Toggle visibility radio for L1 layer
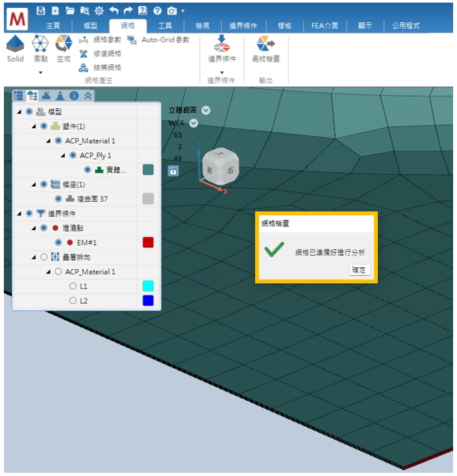The image size is (457, 476). pos(73,286)
